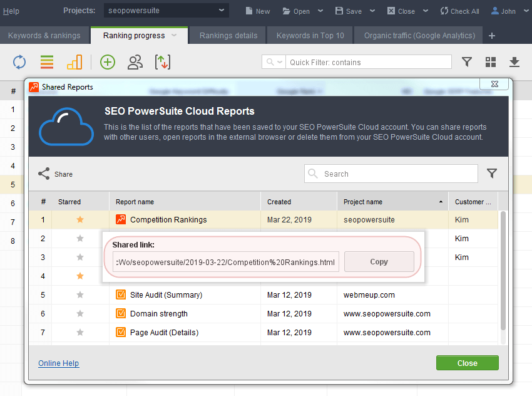Screen dimensions: 532x396
Task: Click the Site Audit (Summary) report icon
Action: click(x=121, y=294)
